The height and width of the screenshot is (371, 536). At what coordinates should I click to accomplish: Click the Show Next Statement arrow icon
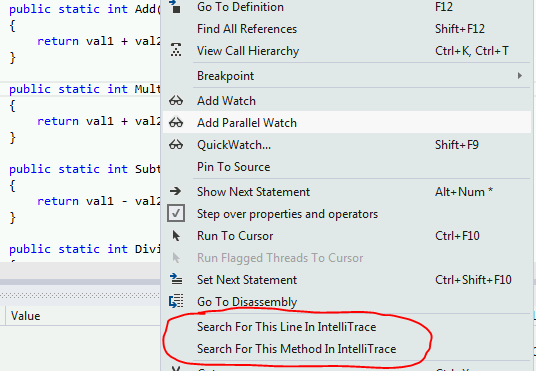[176, 191]
